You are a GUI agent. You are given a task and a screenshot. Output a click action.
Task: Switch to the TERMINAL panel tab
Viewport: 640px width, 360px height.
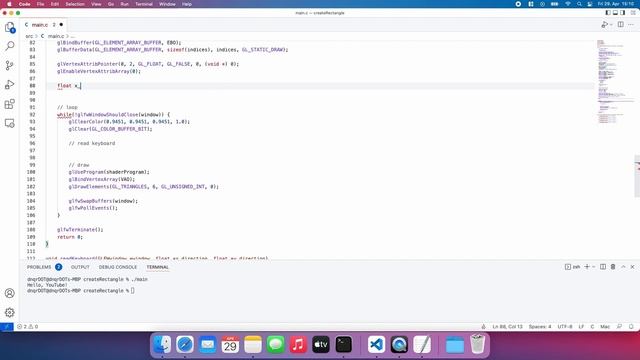(158, 267)
